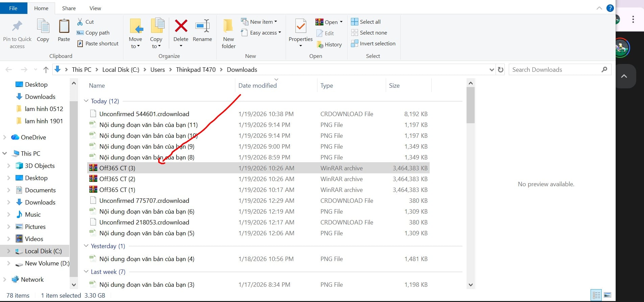The image size is (644, 302).
Task: Open the File menu tab
Action: pyautogui.click(x=13, y=8)
